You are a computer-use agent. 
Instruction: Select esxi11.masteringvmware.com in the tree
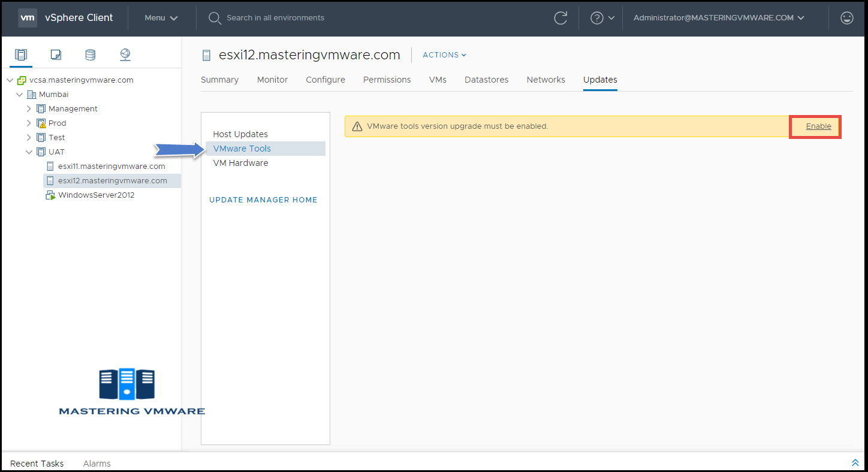tap(111, 166)
